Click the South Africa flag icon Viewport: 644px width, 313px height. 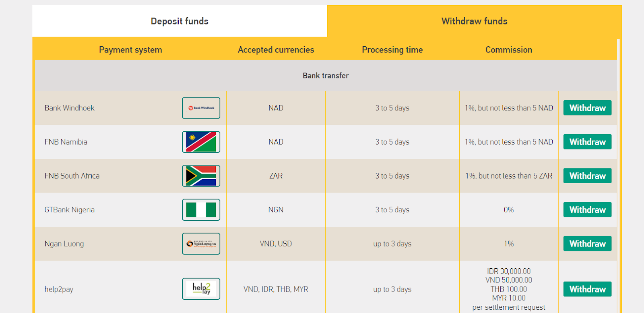(x=201, y=176)
